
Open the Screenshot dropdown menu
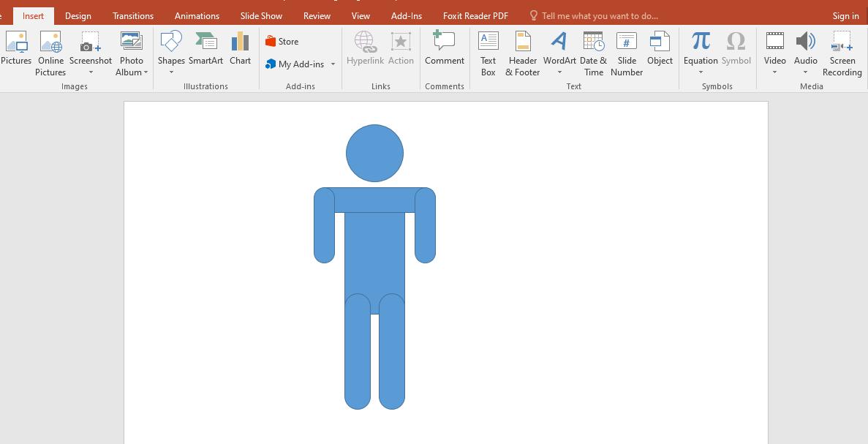[91, 72]
